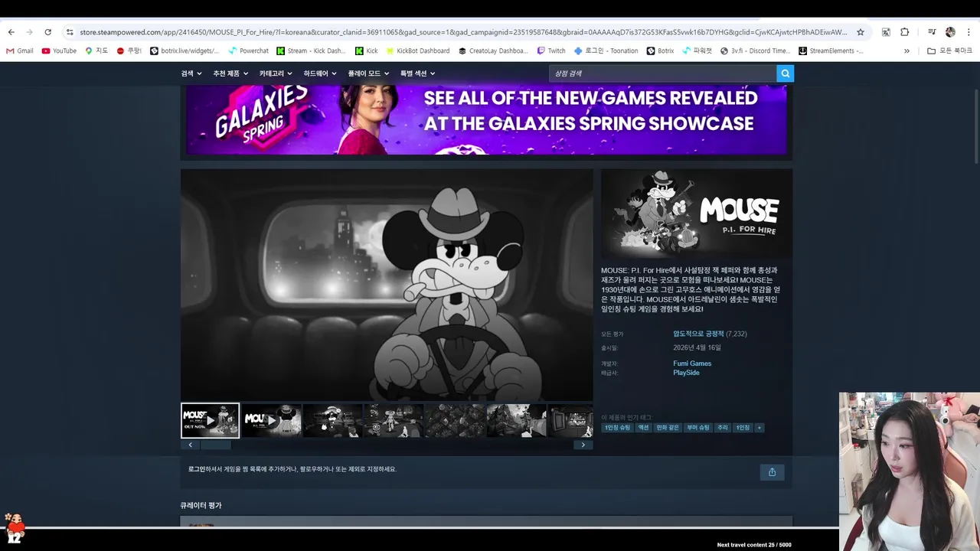Click the Steam store search magnifier button
Image resolution: width=980 pixels, height=551 pixels.
785,73
